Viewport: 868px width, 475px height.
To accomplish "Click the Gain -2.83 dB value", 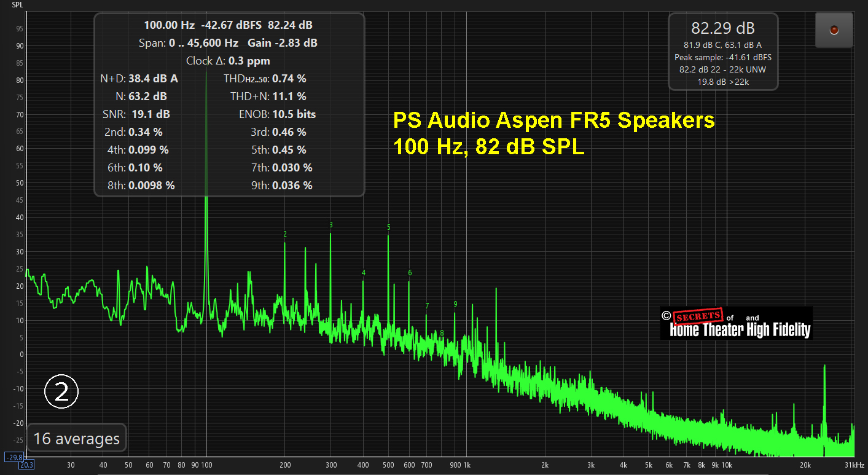I will pos(283,43).
